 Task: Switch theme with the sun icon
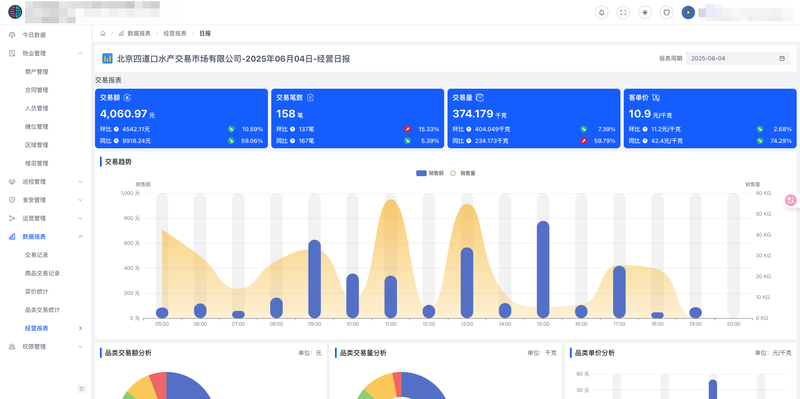point(645,13)
